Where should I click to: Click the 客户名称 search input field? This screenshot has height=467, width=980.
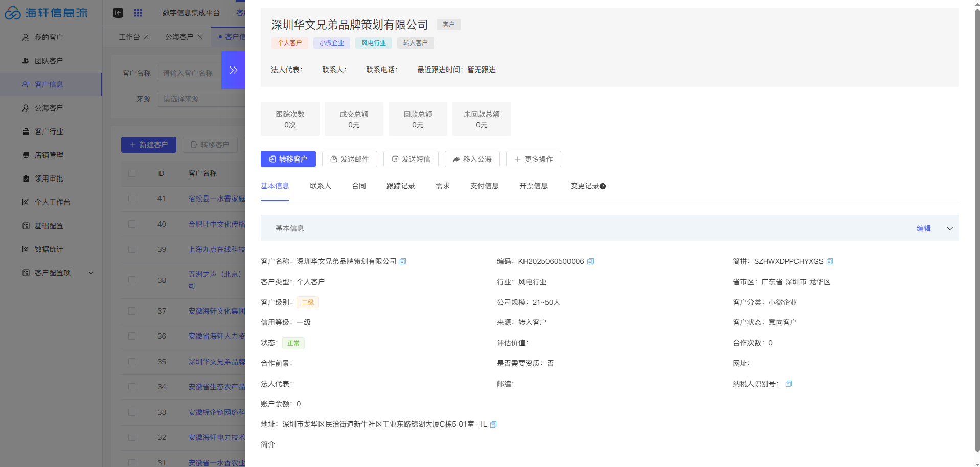189,73
